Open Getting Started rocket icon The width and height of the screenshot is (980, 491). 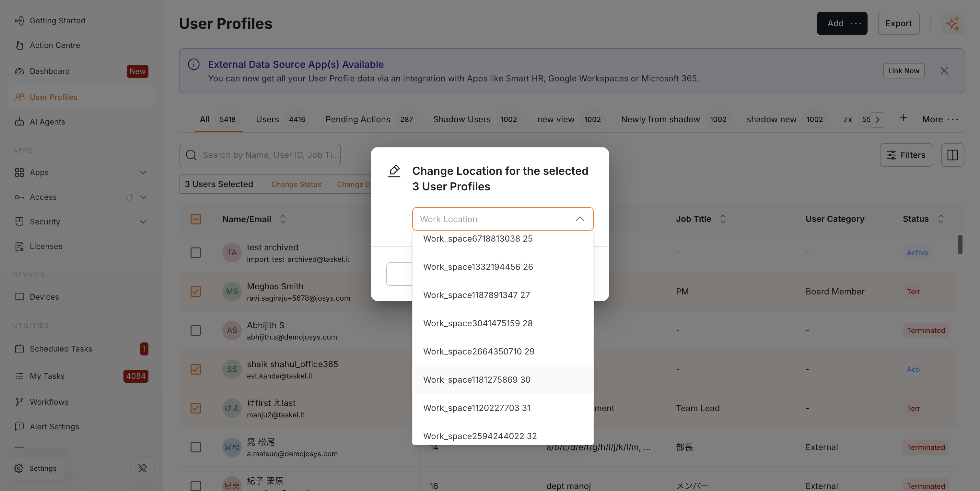pos(19,20)
